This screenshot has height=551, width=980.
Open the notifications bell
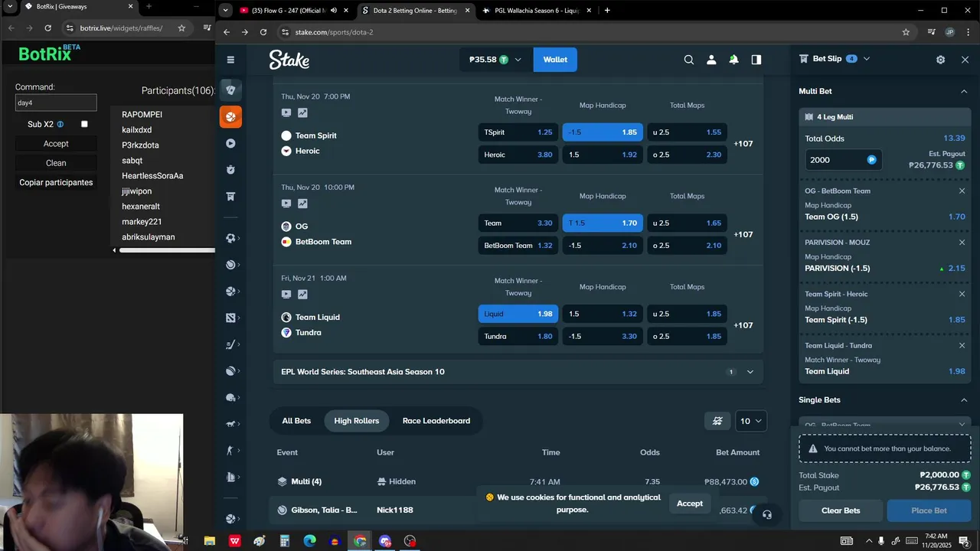tap(733, 60)
